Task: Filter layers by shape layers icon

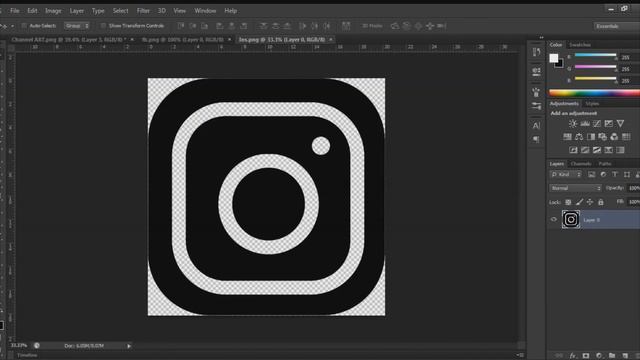Action: tap(627, 175)
